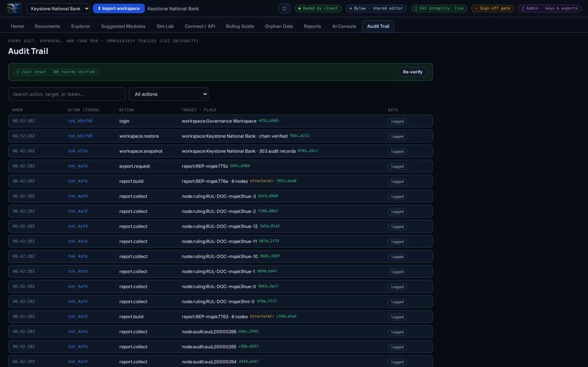Open Suggested Modules tab

tap(123, 26)
